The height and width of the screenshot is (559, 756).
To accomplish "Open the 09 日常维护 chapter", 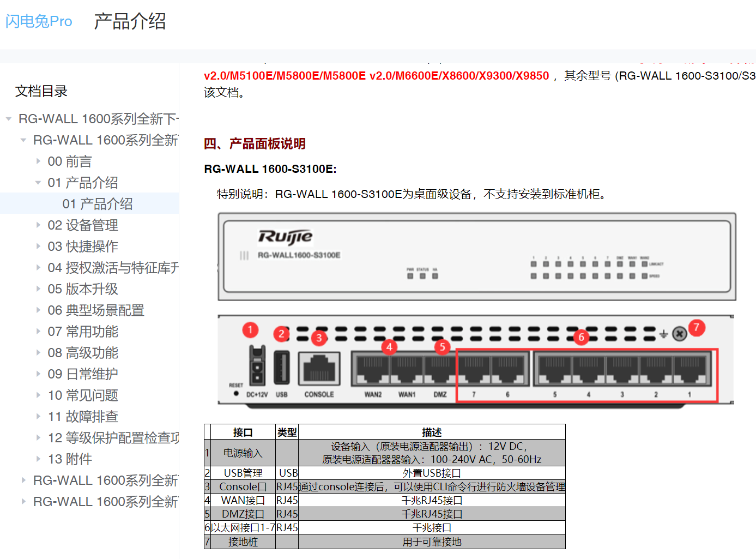I will [83, 374].
